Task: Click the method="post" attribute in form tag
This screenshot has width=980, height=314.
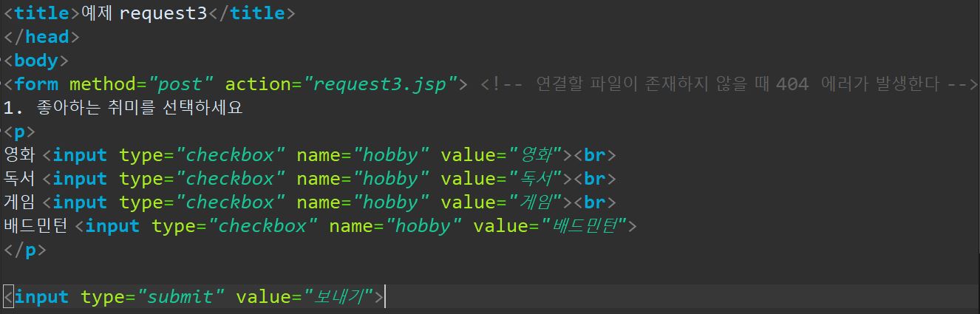Action: point(142,84)
